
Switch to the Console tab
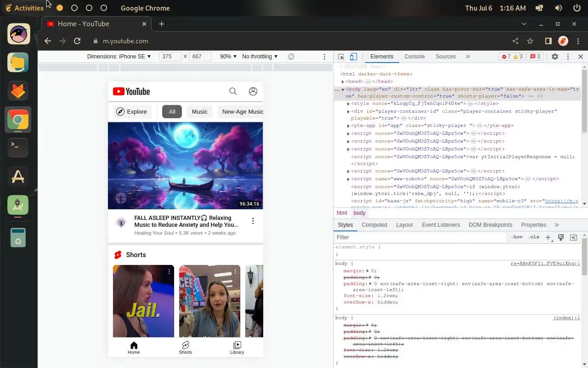pos(414,57)
